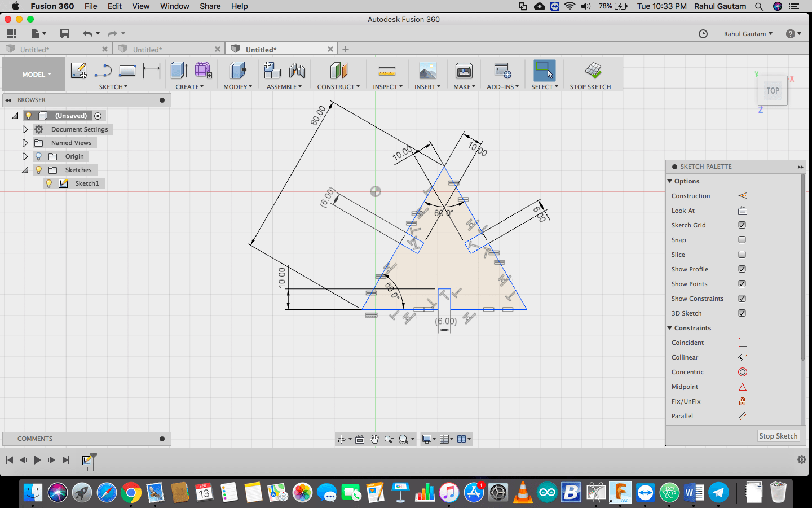Image resolution: width=812 pixels, height=508 pixels.
Task: Open Google Chrome from the dock
Action: pos(131,493)
